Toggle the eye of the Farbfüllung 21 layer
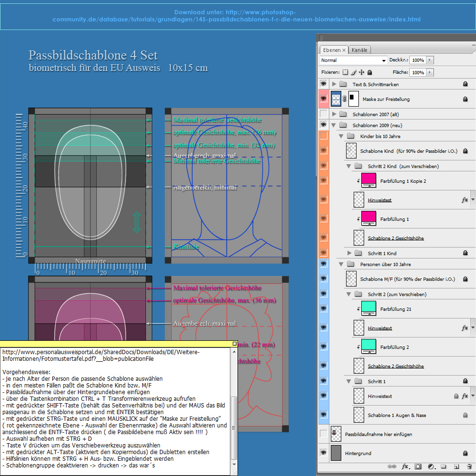 click(324, 308)
